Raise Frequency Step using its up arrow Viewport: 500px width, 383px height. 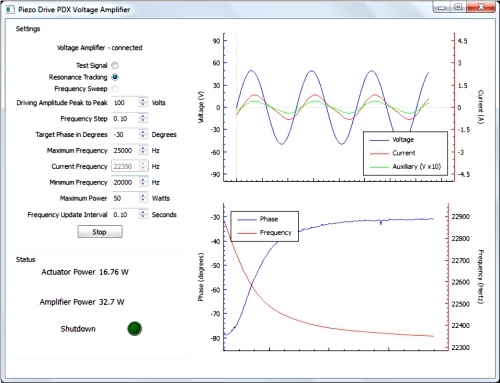(143, 116)
